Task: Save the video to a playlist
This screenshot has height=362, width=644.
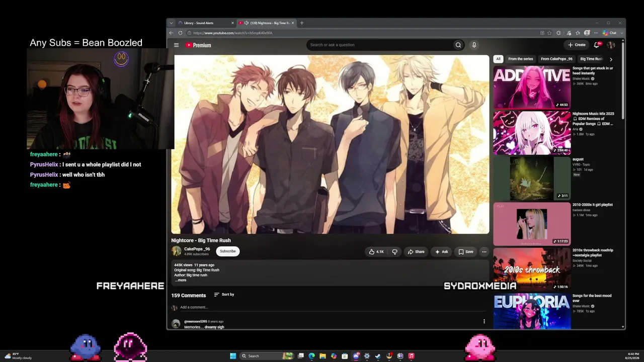Action: click(465, 251)
